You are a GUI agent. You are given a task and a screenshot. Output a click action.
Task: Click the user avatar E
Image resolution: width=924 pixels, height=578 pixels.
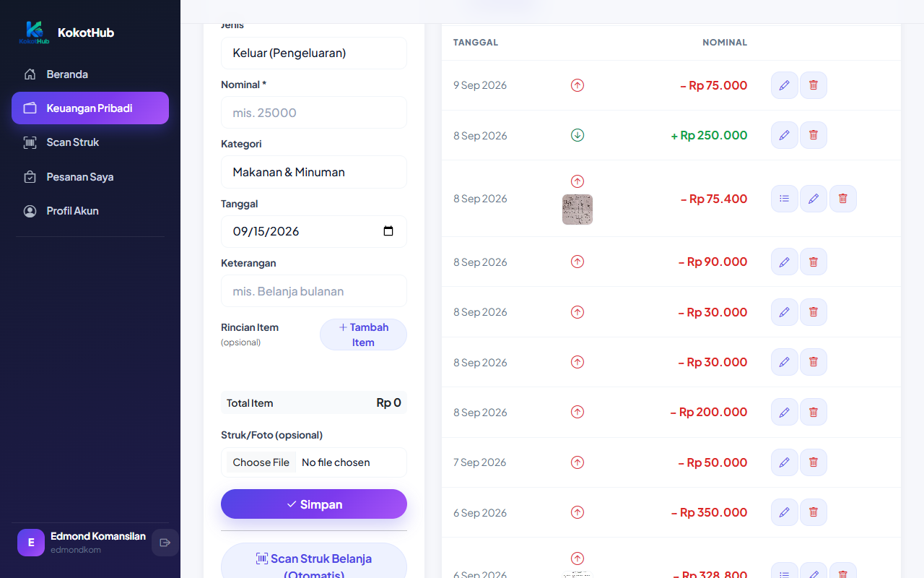click(31, 543)
